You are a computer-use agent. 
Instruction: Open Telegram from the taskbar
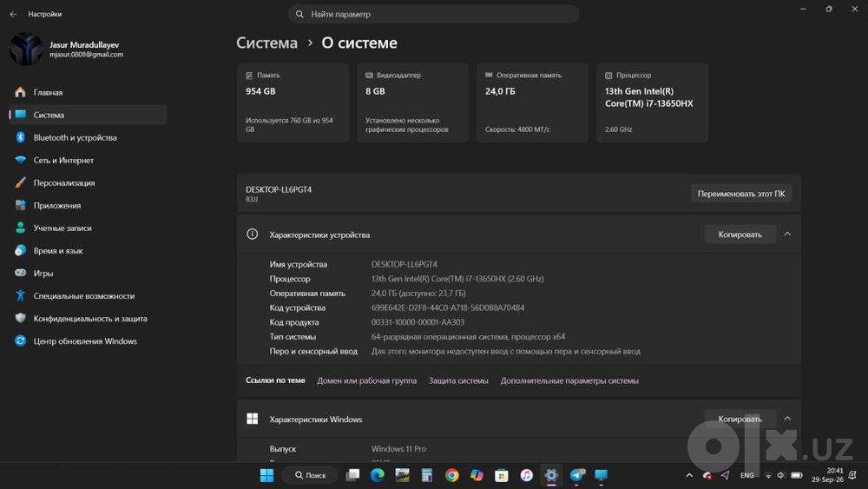pyautogui.click(x=577, y=475)
